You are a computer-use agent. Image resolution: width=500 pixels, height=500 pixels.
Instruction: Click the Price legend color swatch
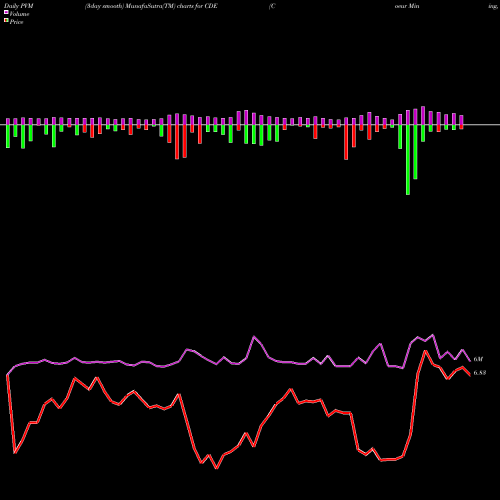point(6,21)
